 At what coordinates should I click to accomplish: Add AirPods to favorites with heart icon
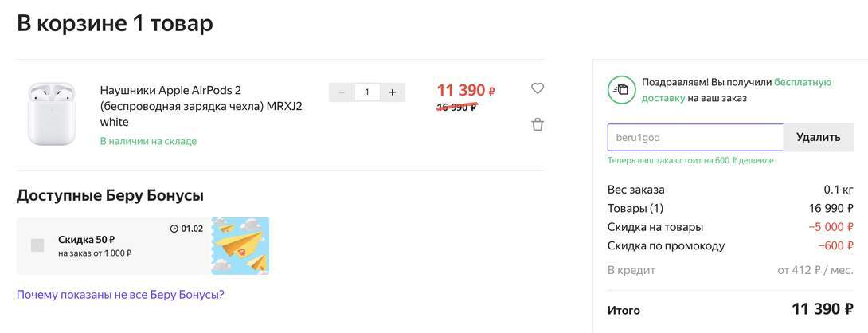537,88
